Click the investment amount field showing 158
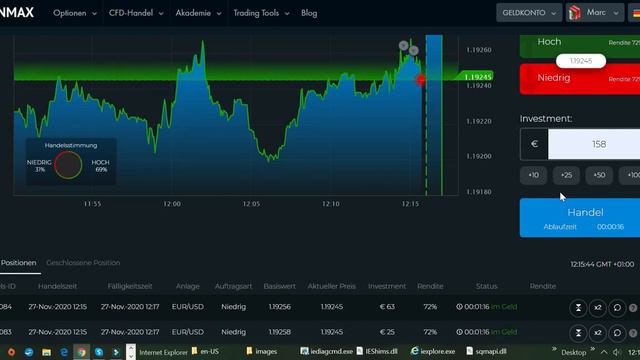640x360 pixels. click(x=594, y=144)
